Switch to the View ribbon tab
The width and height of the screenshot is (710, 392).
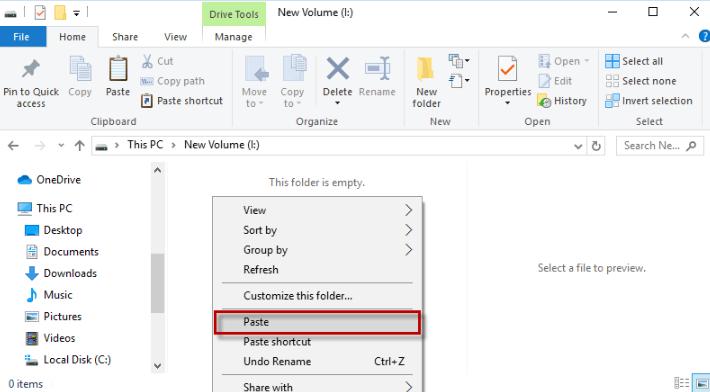[x=175, y=37]
